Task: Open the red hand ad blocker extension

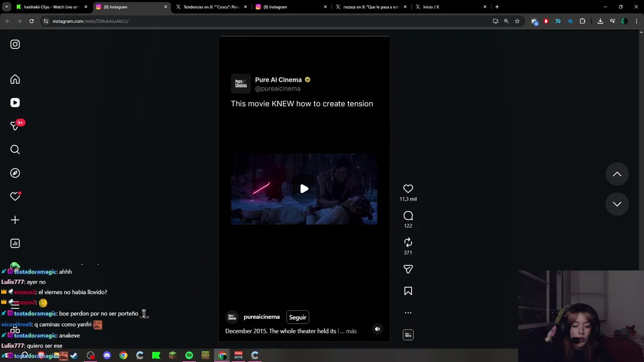Action: [x=546, y=21]
